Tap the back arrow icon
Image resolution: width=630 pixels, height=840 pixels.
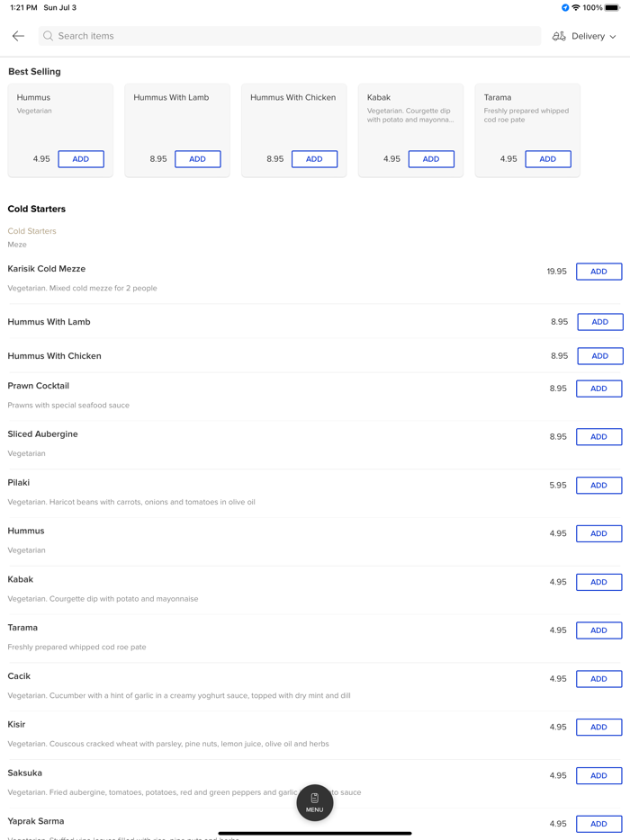[x=18, y=36]
